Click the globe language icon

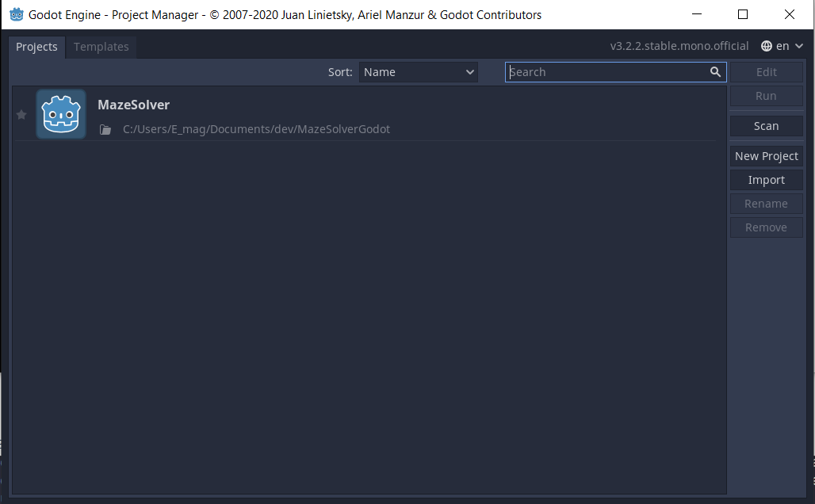[766, 46]
